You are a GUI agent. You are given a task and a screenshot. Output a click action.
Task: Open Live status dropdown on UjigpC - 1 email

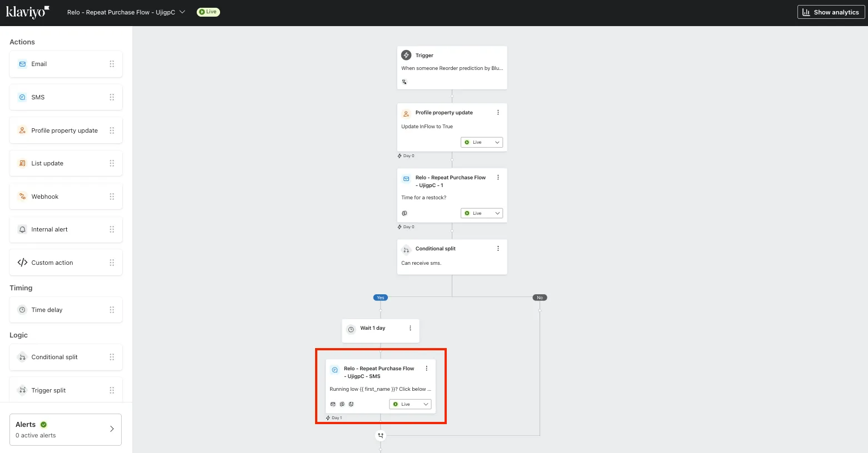coord(482,213)
